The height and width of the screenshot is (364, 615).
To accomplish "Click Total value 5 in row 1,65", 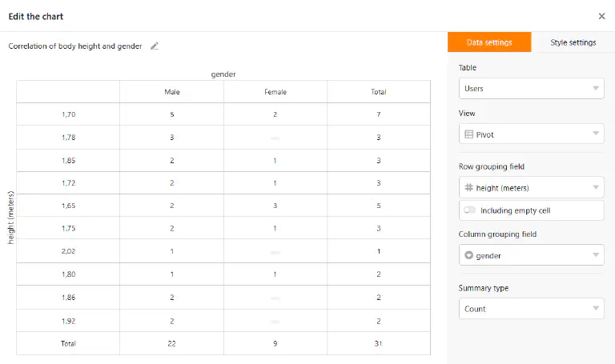I will coord(379,206).
